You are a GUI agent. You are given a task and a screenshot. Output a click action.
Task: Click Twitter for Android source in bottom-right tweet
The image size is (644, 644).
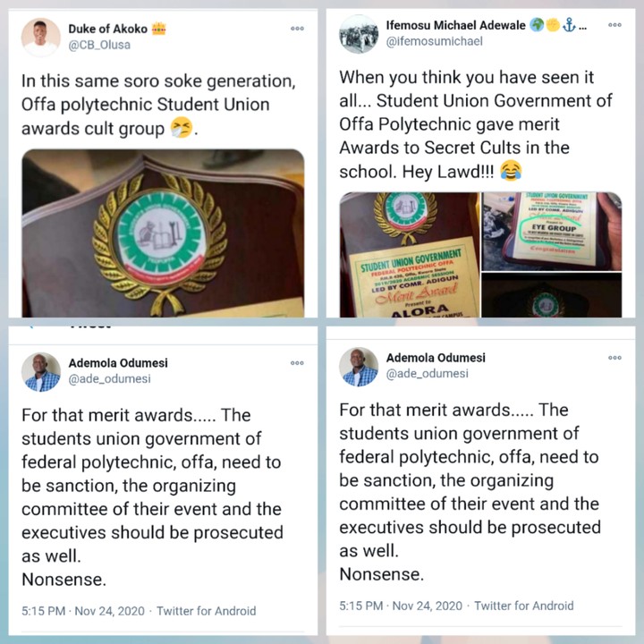coord(524,606)
